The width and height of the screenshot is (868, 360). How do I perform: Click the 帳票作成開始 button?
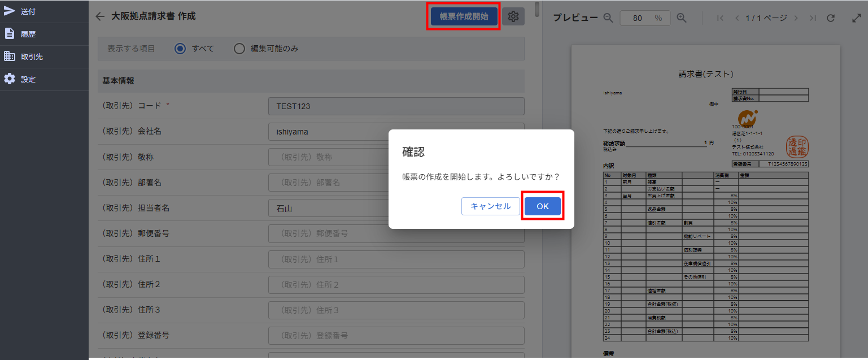pyautogui.click(x=464, y=16)
